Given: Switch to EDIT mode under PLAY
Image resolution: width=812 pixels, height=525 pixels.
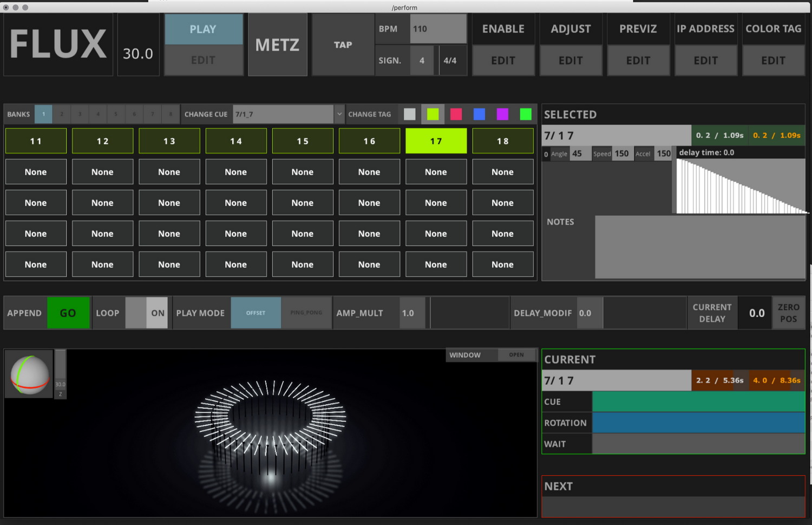Looking at the screenshot, I should [x=204, y=60].
